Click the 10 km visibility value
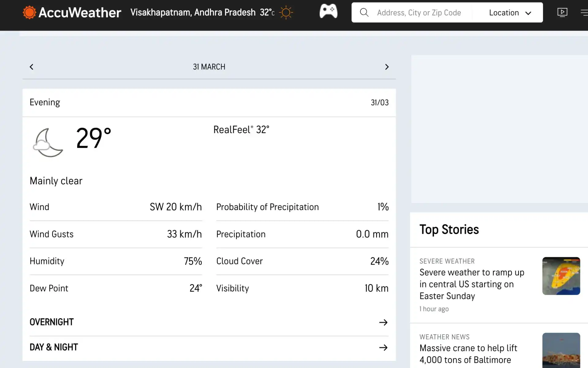 point(376,288)
